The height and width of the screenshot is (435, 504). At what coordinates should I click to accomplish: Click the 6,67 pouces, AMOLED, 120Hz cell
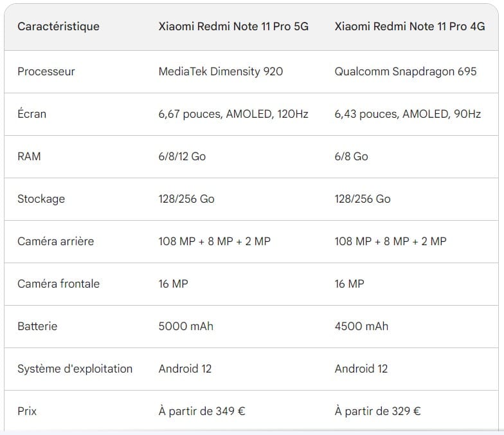coord(233,114)
